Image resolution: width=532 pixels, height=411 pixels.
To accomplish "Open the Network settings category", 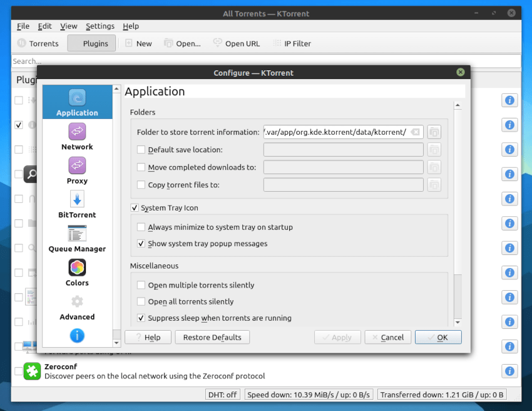I will 77,137.
